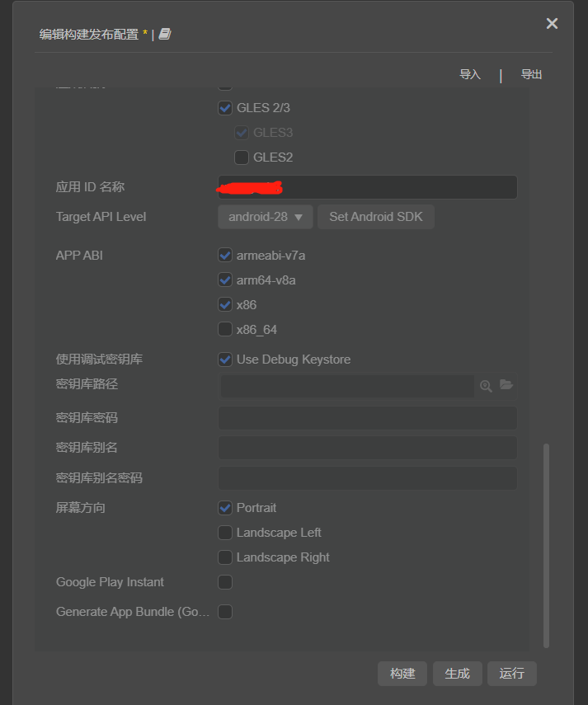Click the 密钥库别名密码 input field
Screen dimensions: 588x705
(x=367, y=478)
